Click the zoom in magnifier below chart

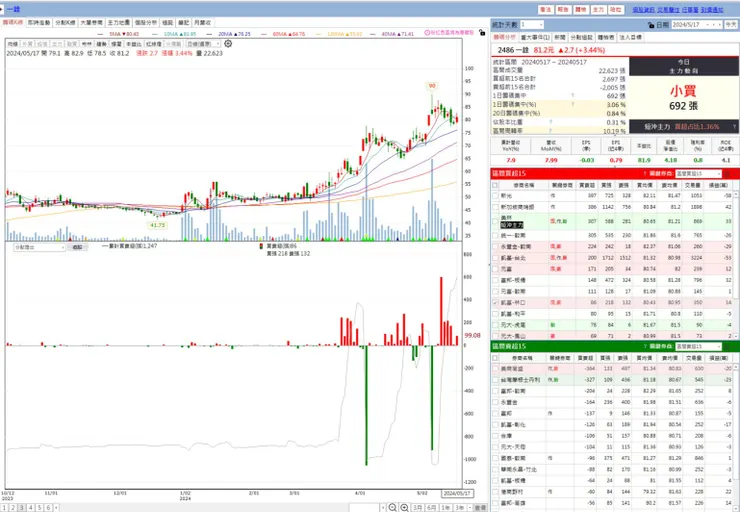[404, 507]
